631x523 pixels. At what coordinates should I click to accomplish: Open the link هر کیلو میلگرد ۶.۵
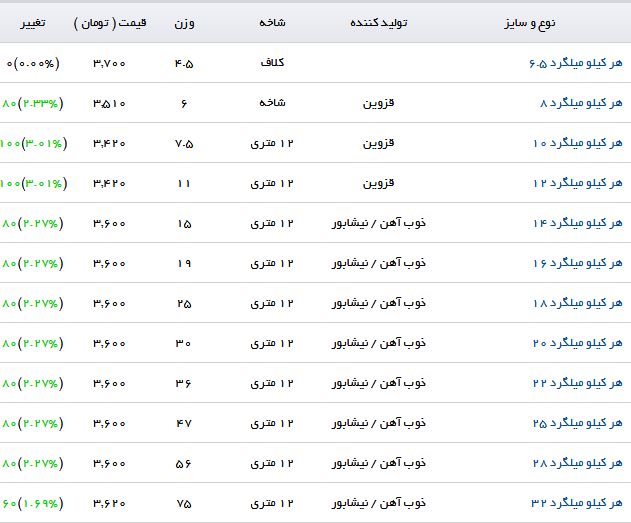[575, 63]
